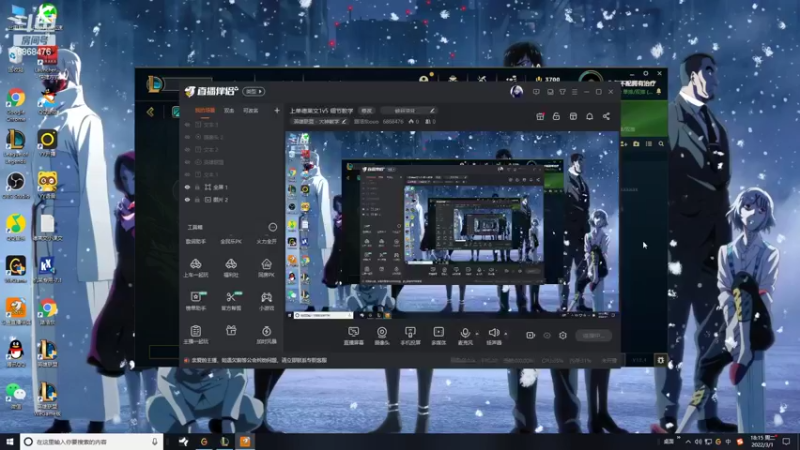Add a 摄像头 camera source

[x=382, y=336]
